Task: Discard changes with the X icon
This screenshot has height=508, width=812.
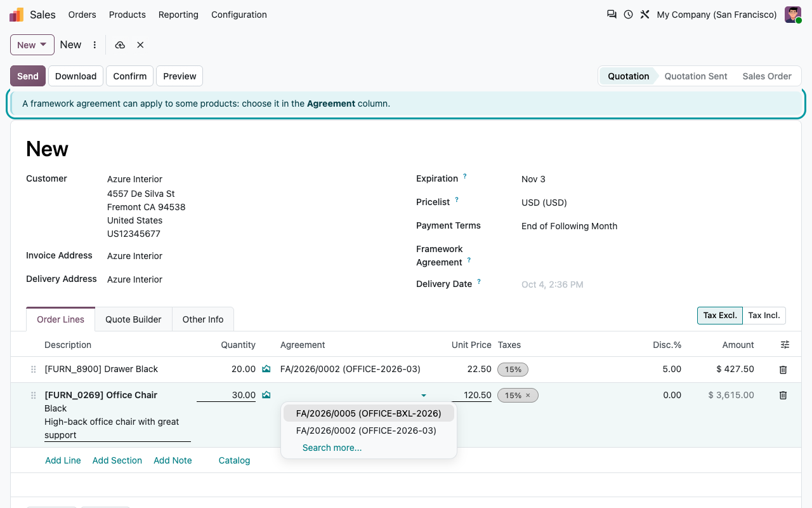Action: [140, 45]
